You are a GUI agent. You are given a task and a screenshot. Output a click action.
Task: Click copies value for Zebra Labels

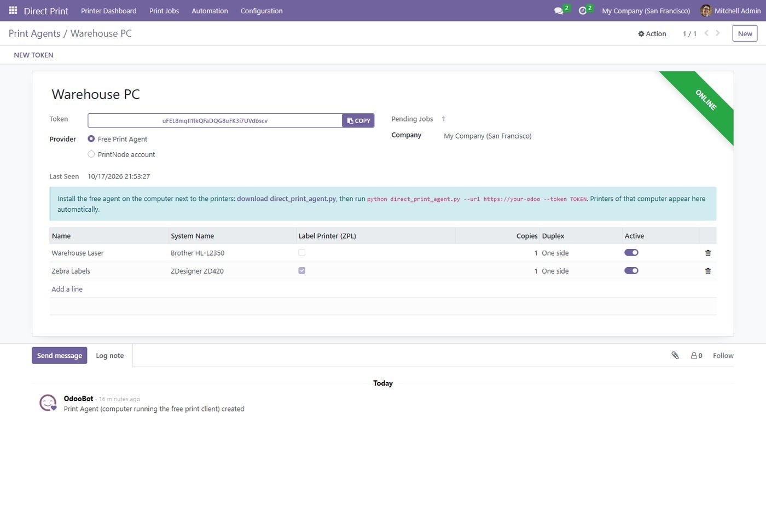(x=497, y=271)
